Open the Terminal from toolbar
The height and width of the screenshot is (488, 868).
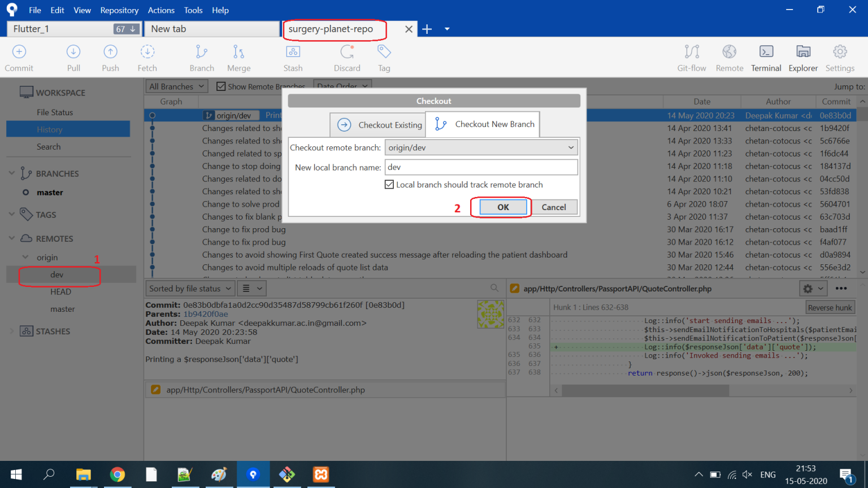click(x=766, y=58)
